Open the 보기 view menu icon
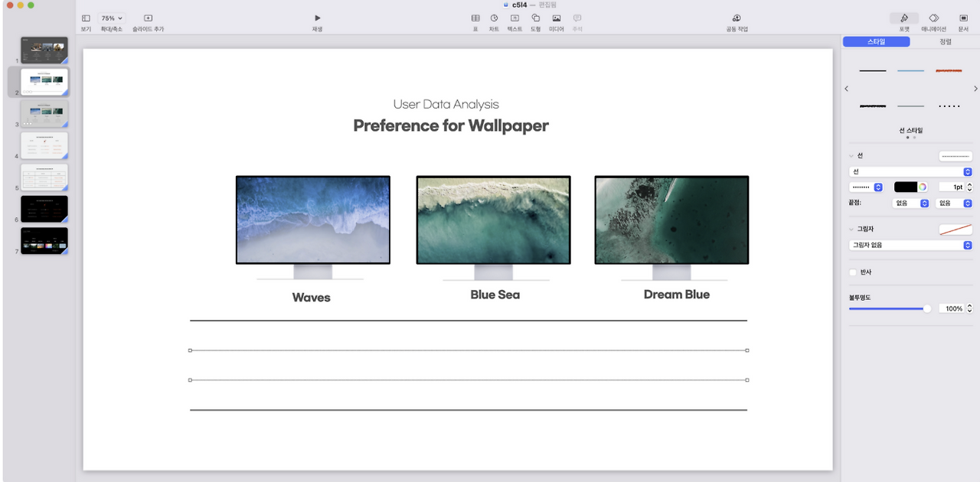 pyautogui.click(x=86, y=18)
